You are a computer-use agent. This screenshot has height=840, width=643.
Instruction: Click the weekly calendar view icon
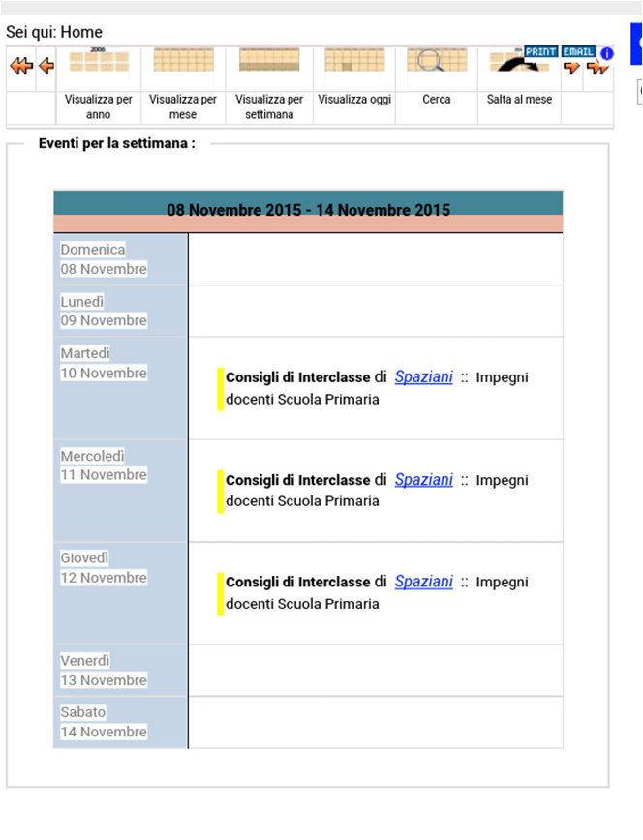(x=269, y=60)
